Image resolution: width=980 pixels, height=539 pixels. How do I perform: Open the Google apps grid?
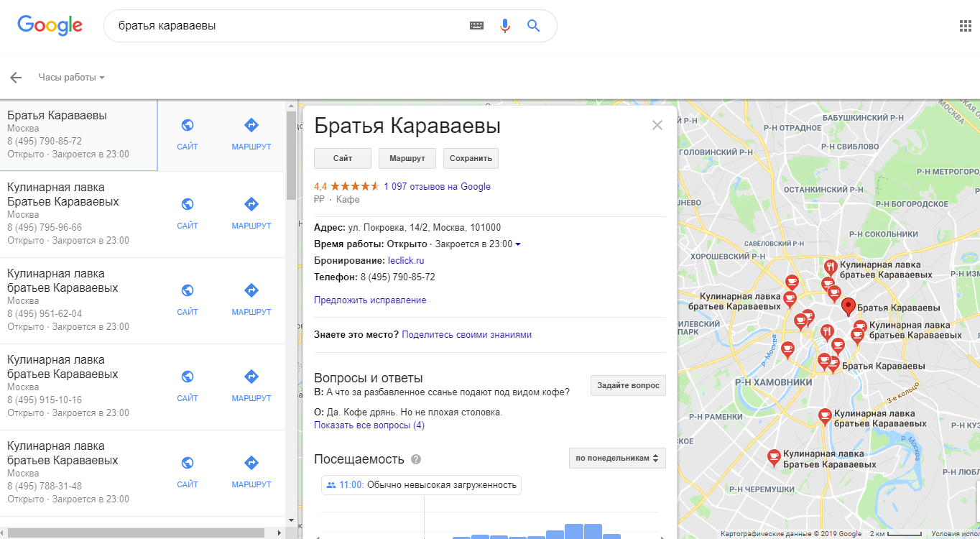tap(966, 26)
